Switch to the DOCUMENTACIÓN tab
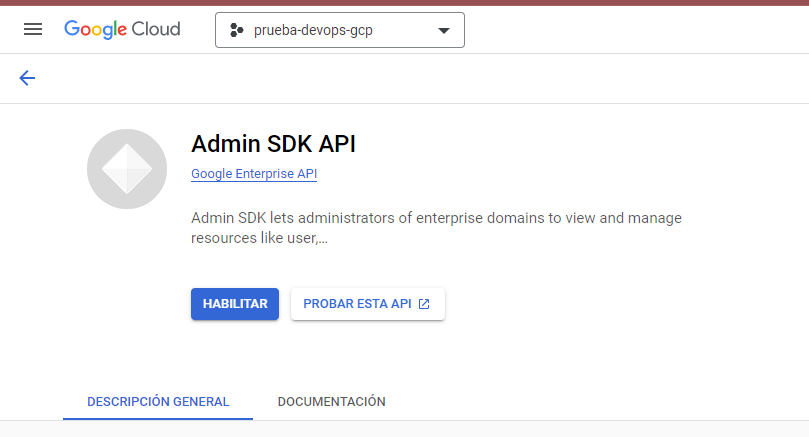Image resolution: width=809 pixels, height=437 pixels. pos(331,401)
